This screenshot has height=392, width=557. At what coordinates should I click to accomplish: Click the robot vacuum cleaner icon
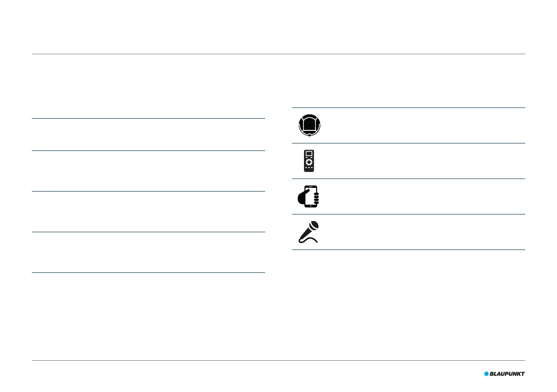(310, 125)
